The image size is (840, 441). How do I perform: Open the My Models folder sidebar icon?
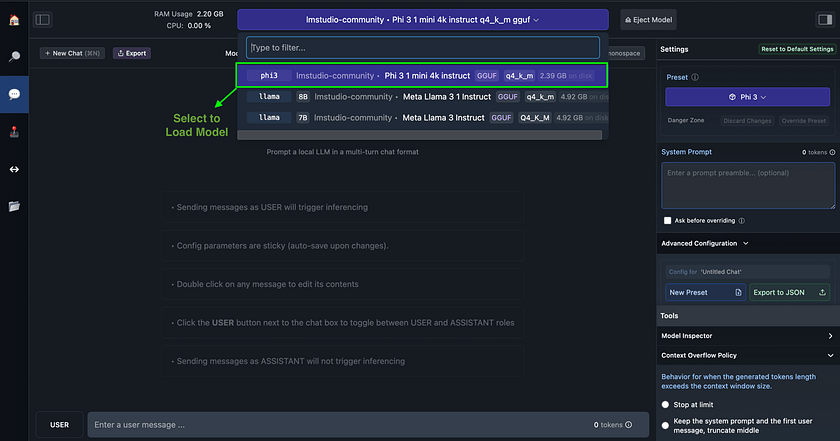click(x=14, y=206)
